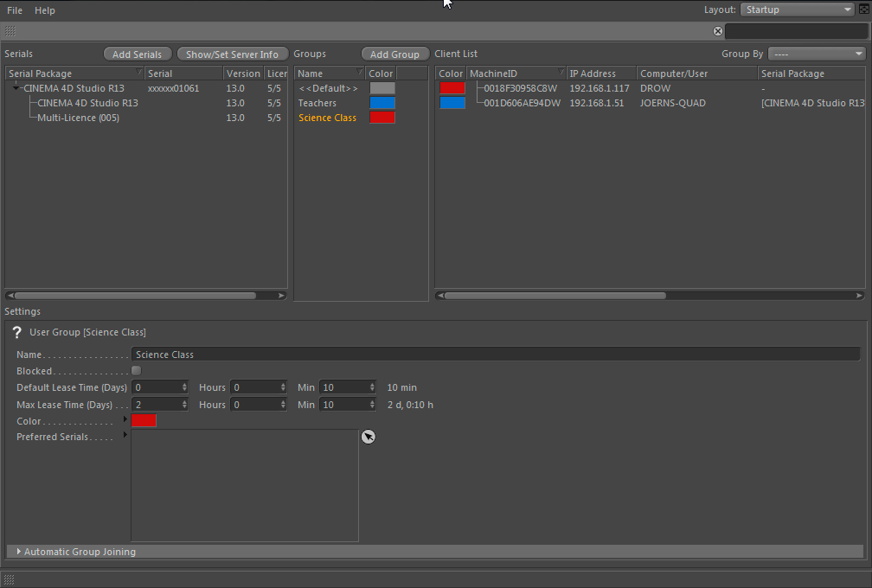
Task: Click the red Color swatch in Settings
Action: coord(144,421)
